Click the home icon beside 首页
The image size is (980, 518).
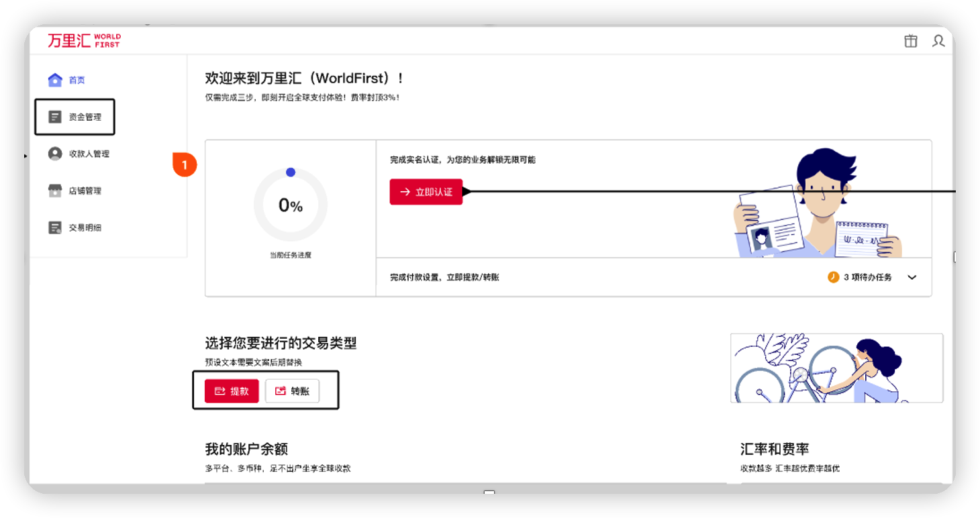(x=55, y=80)
